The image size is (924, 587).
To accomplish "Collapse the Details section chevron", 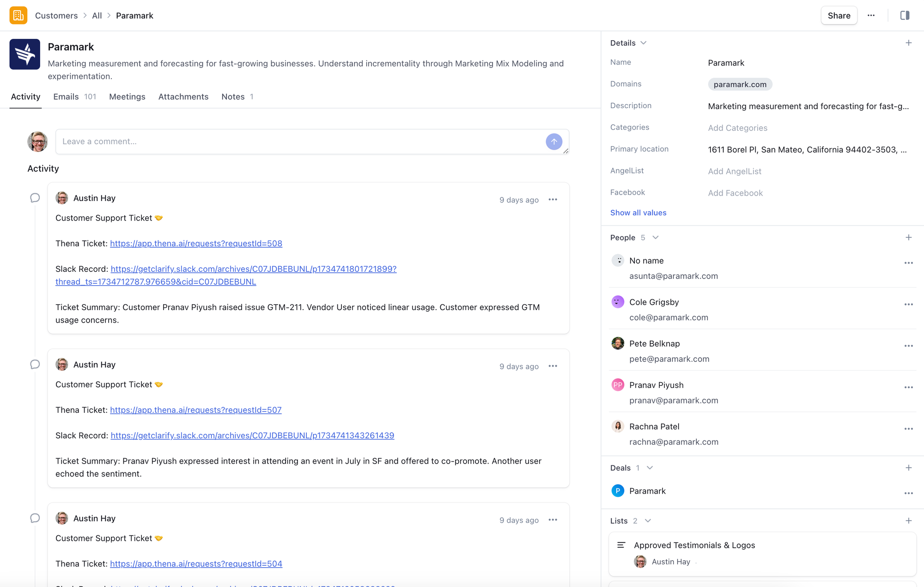I will click(x=643, y=43).
